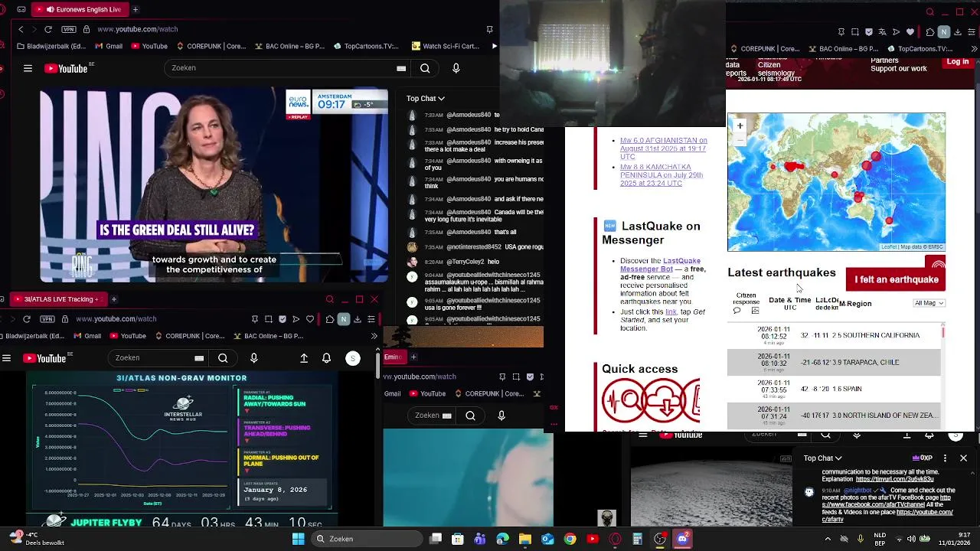Select TARAPACA, CHILE earthquake row
The height and width of the screenshot is (551, 980).
834,362
